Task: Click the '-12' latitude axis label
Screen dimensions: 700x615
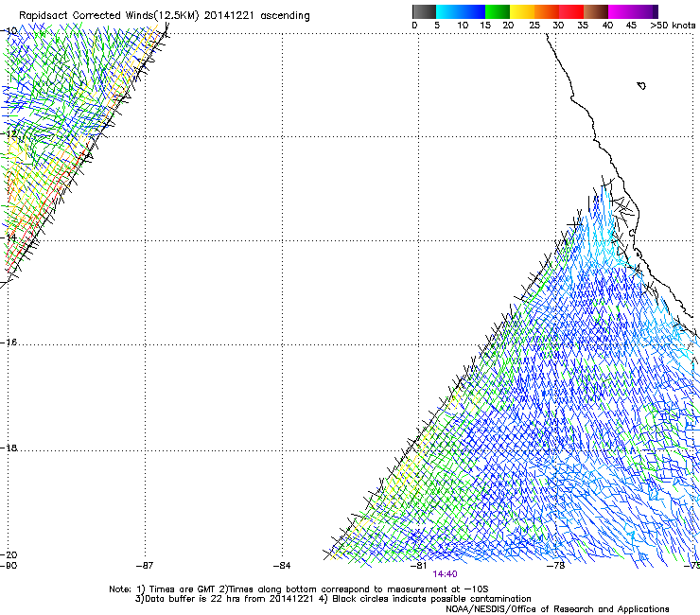Action: (9, 133)
